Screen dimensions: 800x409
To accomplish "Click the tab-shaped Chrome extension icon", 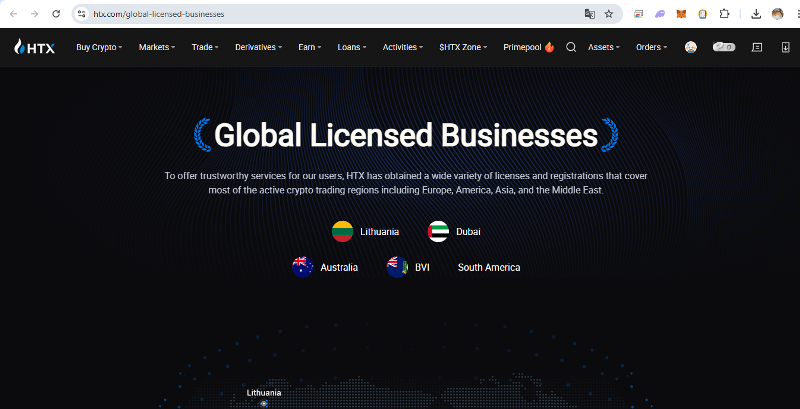I will (638, 14).
